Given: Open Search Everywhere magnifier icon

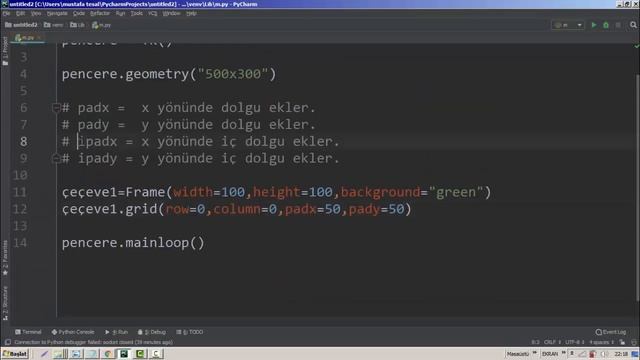Looking at the screenshot, I should click(x=633, y=25).
